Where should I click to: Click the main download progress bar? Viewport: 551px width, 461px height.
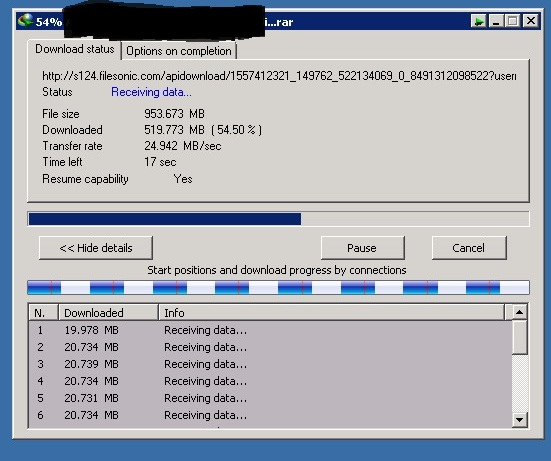(278, 219)
